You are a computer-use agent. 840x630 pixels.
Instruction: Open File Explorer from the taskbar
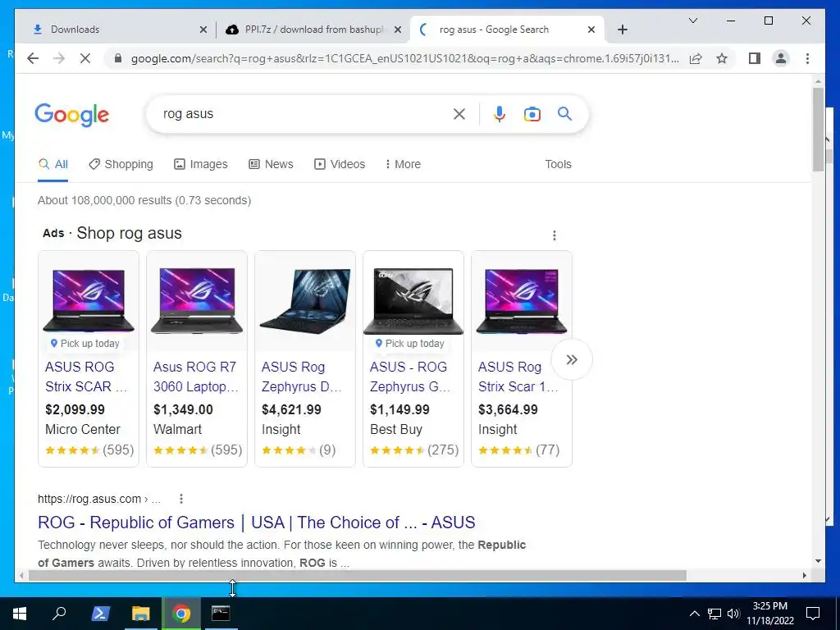[141, 614]
